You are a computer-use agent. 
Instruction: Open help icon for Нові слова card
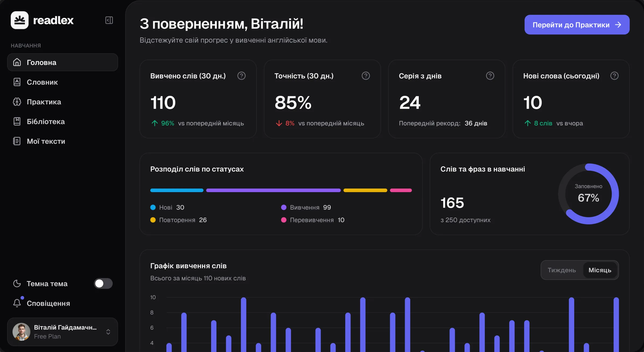[x=614, y=76]
